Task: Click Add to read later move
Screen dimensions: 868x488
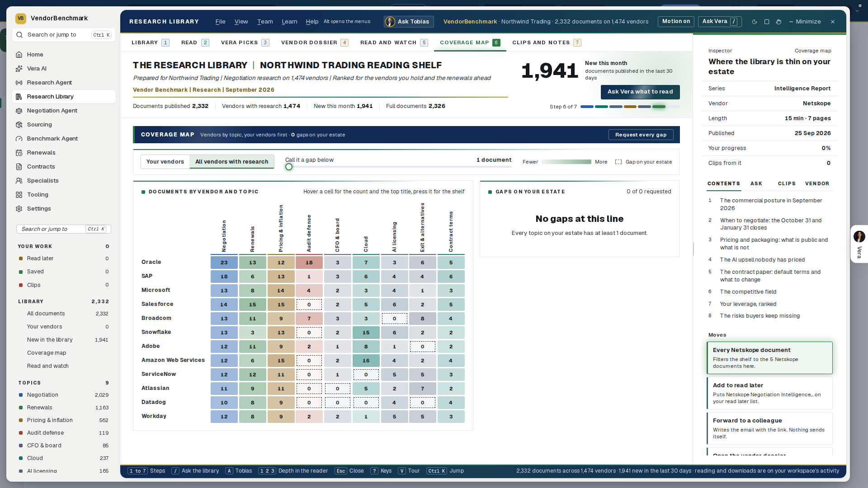Action: pos(769,393)
